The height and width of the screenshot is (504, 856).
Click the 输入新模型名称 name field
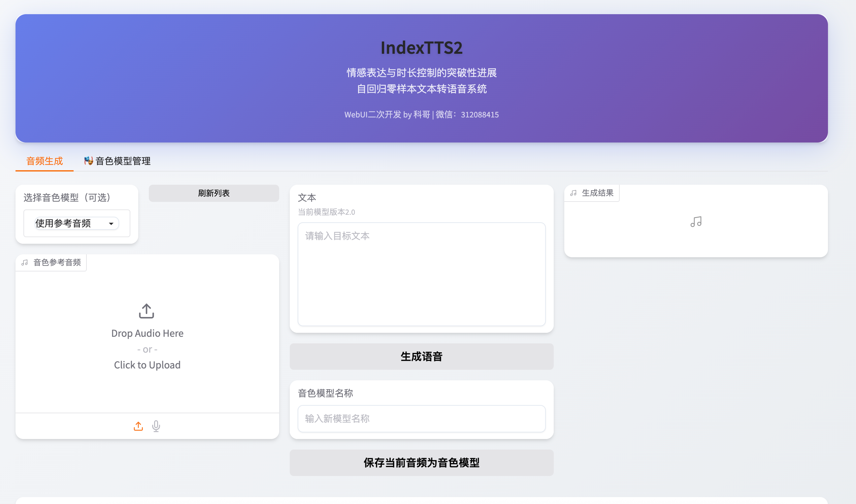(x=421, y=419)
